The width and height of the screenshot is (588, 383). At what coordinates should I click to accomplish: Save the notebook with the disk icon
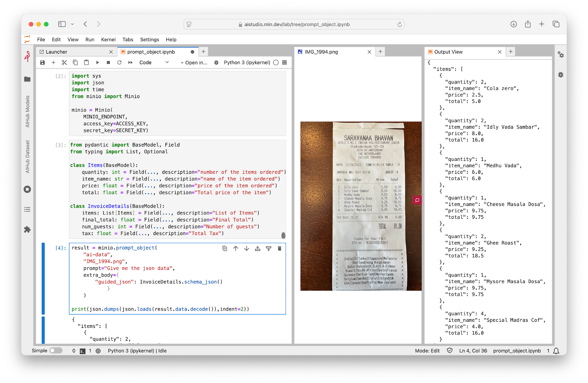[x=43, y=62]
